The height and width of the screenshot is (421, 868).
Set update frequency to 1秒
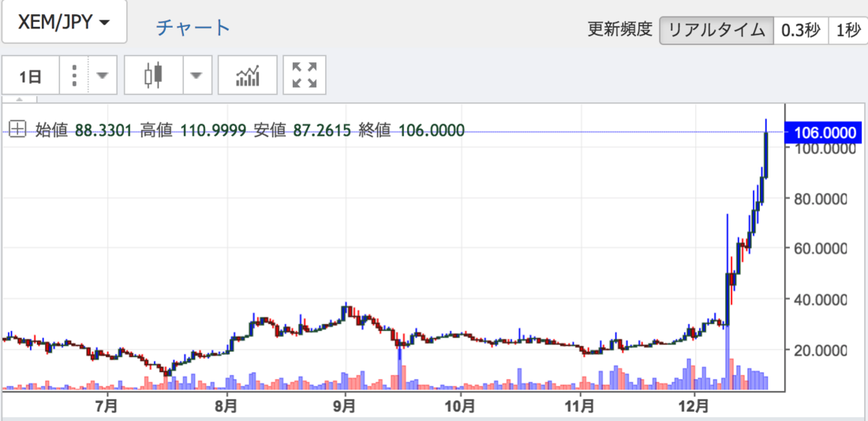pyautogui.click(x=847, y=30)
